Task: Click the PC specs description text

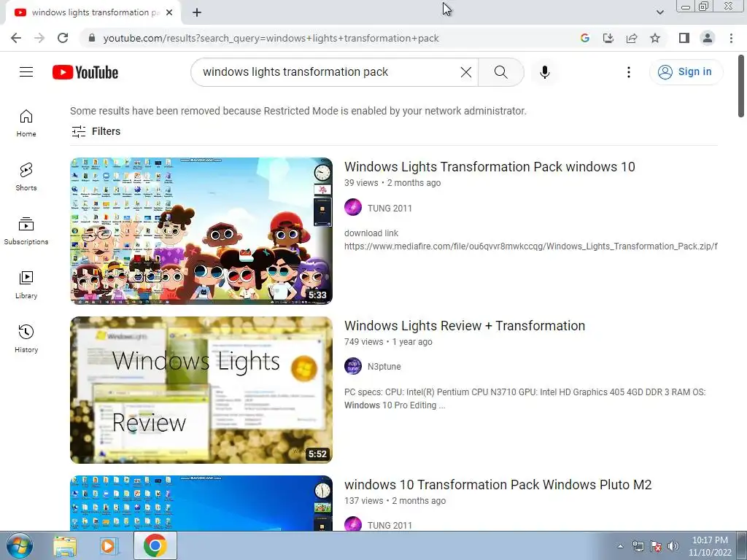Action: click(525, 399)
